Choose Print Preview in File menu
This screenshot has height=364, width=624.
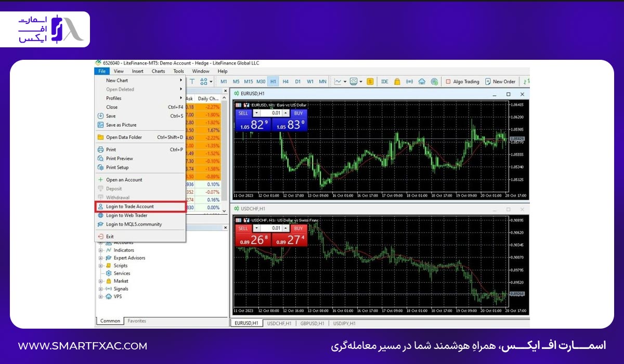click(140, 159)
